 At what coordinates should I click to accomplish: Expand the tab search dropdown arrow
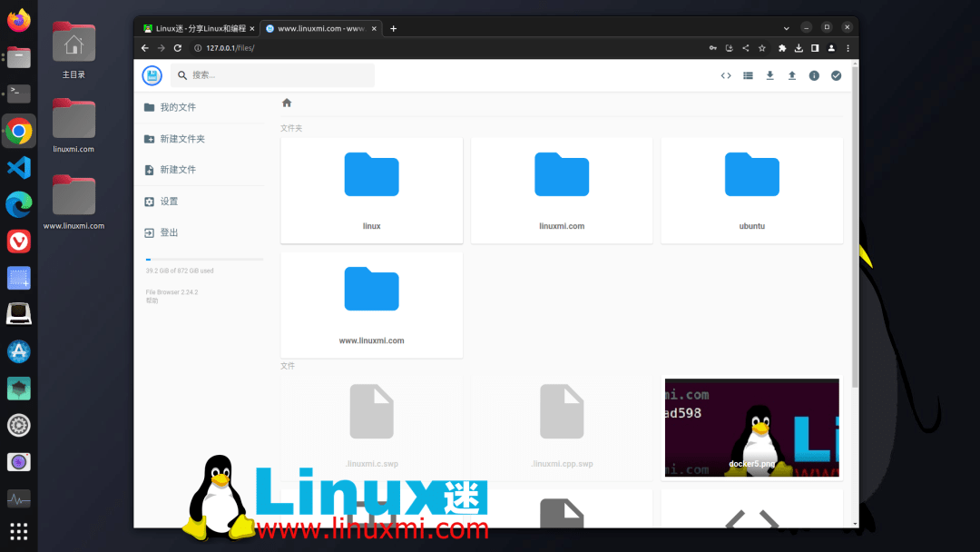click(x=786, y=28)
